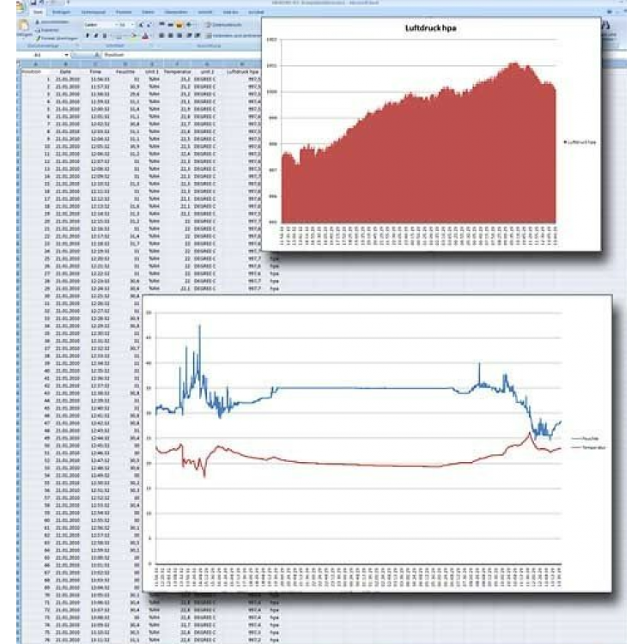
Task: Increase the font size with the larger A
Action: pos(141,25)
